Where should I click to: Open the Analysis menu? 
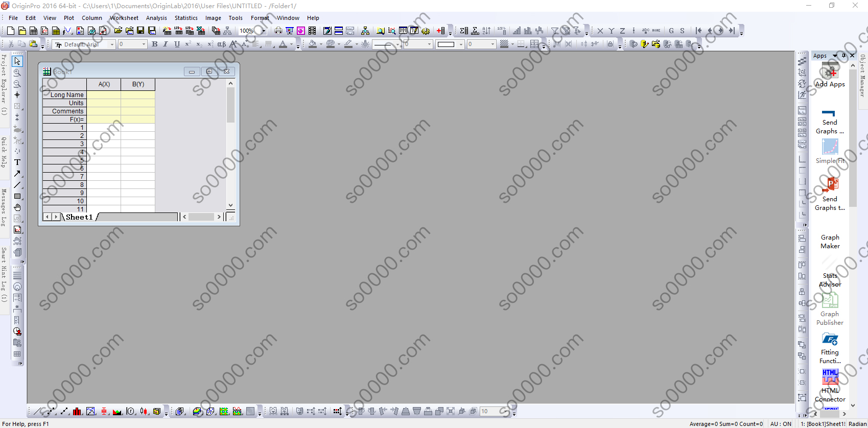156,18
